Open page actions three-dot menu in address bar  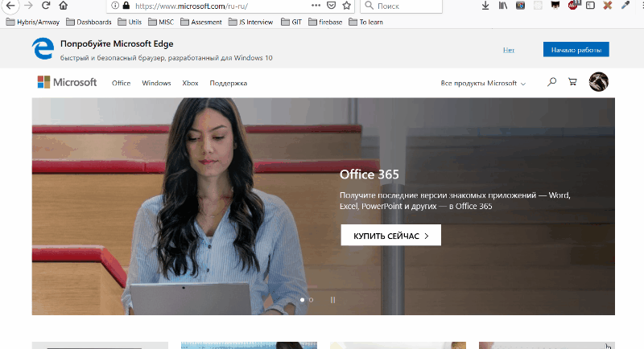pos(316,6)
